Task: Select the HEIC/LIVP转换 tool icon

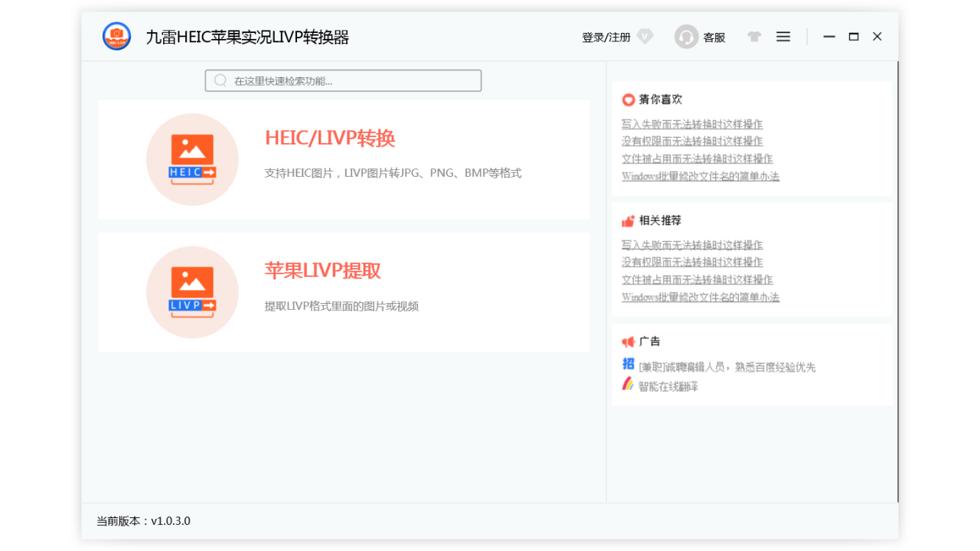Action: click(x=192, y=159)
